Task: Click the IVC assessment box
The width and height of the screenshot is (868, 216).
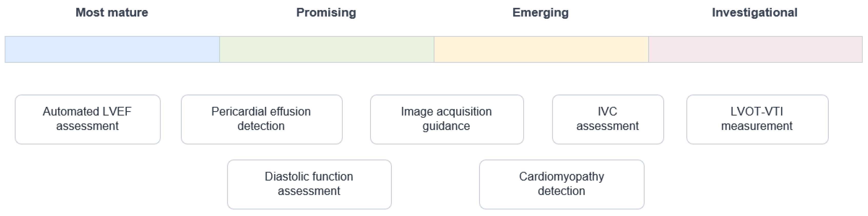Action: coord(608,119)
